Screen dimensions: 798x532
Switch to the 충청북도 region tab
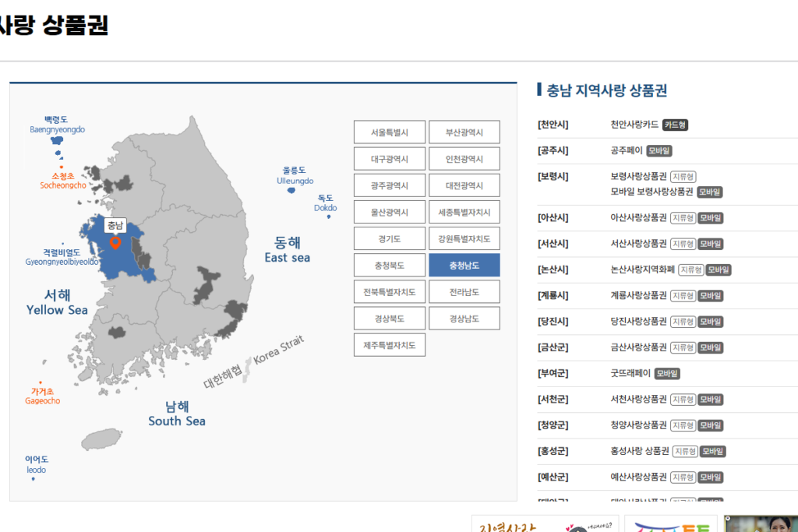tap(389, 265)
